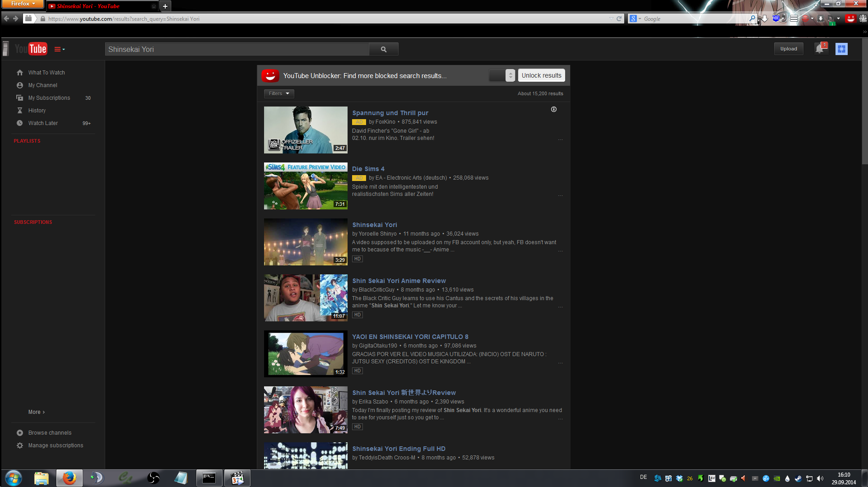
Task: Reload the page with the refresh icon
Action: pyautogui.click(x=619, y=19)
